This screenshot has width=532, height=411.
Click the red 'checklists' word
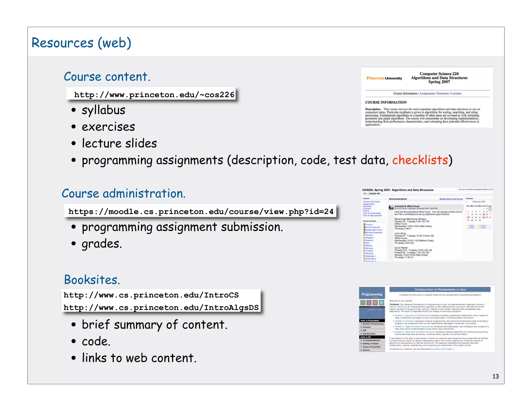[420, 160]
